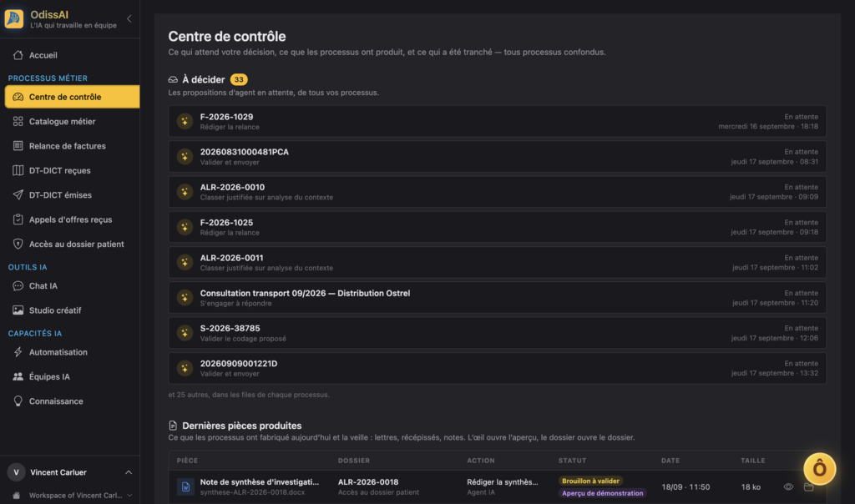The image size is (855, 504).
Task: Open the pending item F-2026-1029
Action: pos(498,122)
